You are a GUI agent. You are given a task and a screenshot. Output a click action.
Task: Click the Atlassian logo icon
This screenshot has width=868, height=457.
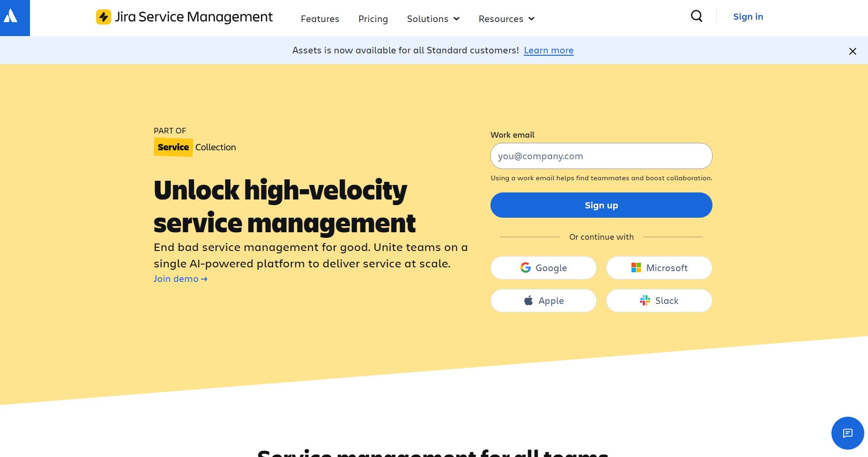(x=10, y=17)
